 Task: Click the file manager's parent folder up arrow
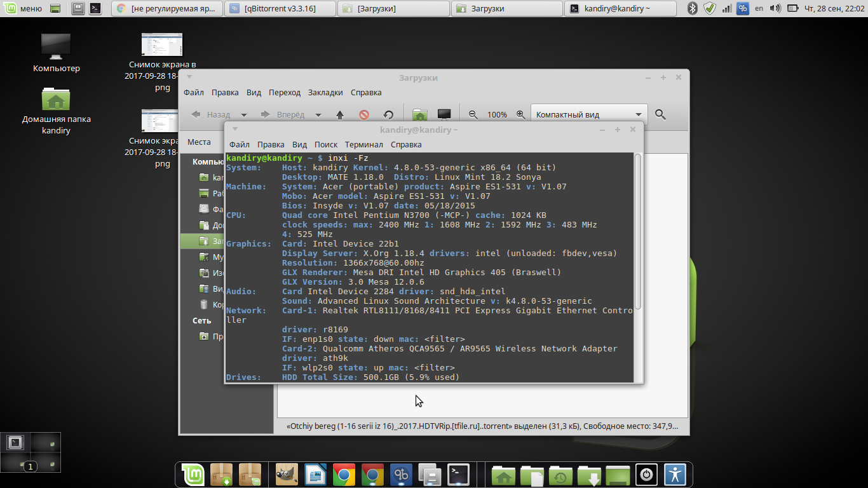point(340,115)
